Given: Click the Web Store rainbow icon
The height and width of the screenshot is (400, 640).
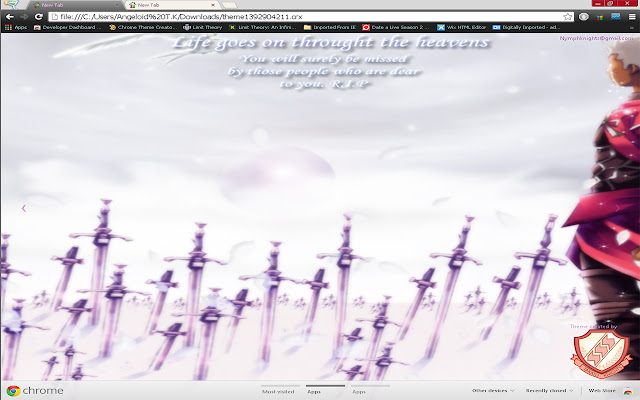Looking at the screenshot, I should click(x=627, y=391).
